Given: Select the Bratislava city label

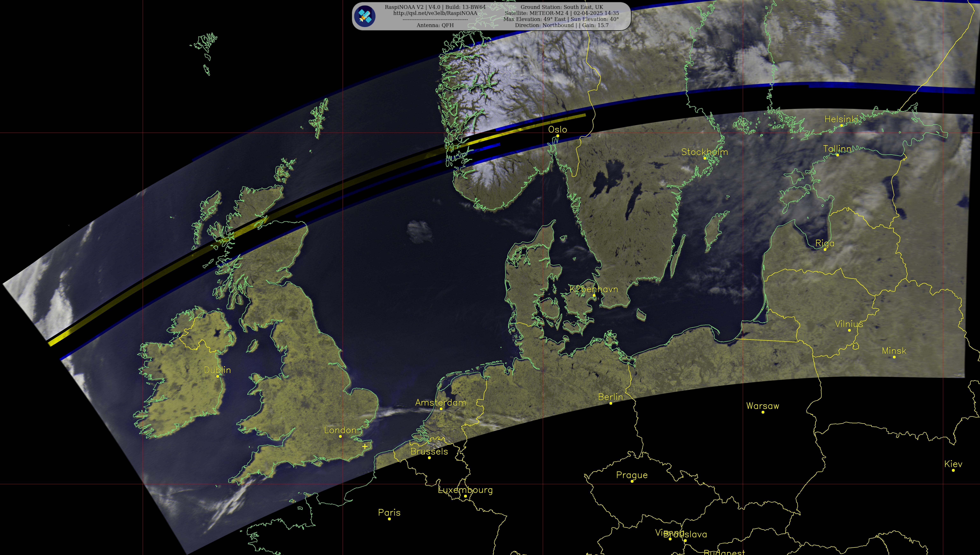Looking at the screenshot, I should pyautogui.click(x=685, y=534).
